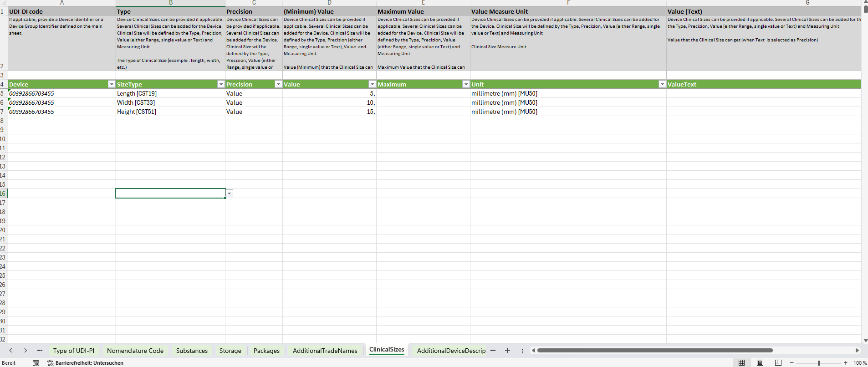This screenshot has height=367, width=868.
Task: Show hidden sheet tabs on the left
Action: coord(40,351)
